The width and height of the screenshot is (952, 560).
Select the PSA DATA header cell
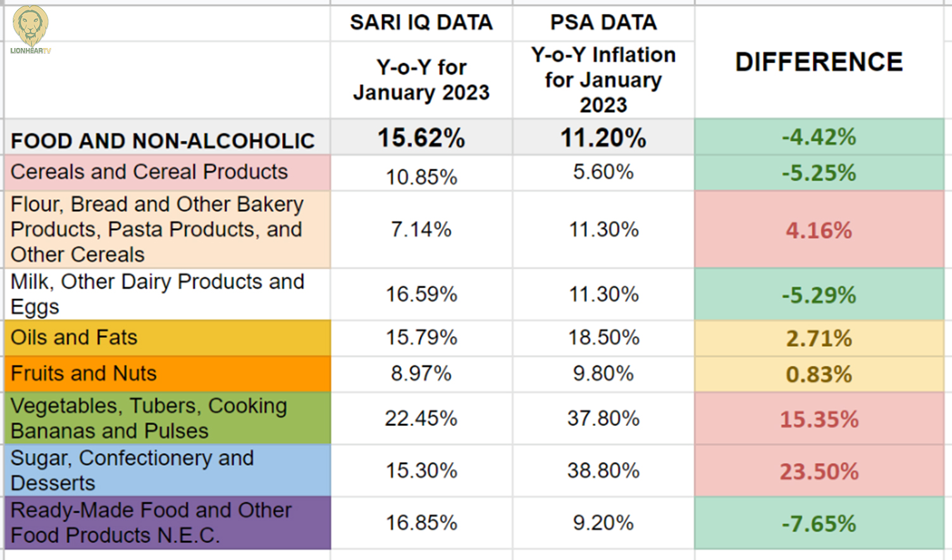point(603,23)
